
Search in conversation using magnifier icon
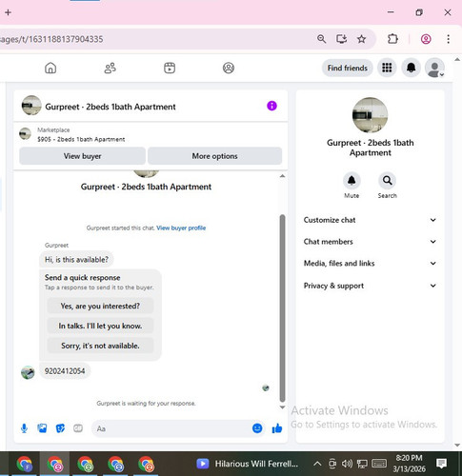(x=387, y=181)
